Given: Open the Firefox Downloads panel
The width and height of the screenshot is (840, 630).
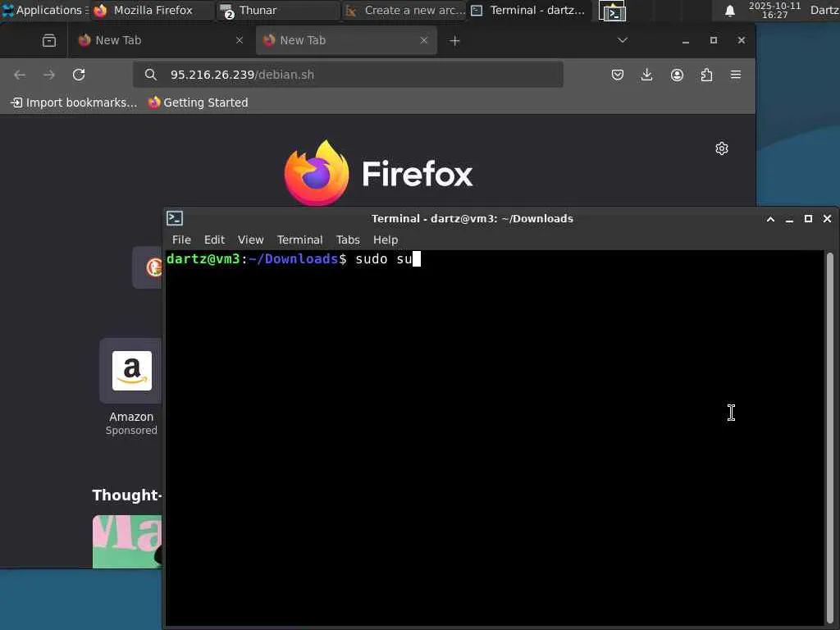Looking at the screenshot, I should 646,75.
